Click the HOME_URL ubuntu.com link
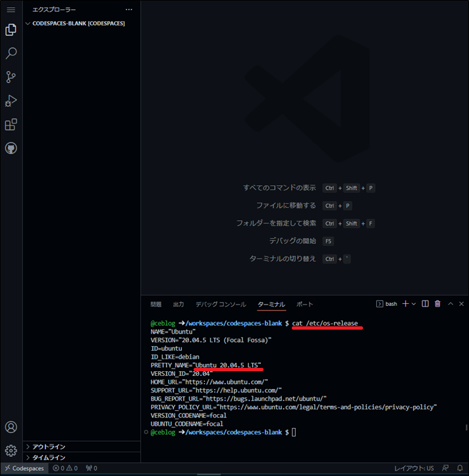This screenshot has width=469, height=476. (x=225, y=382)
